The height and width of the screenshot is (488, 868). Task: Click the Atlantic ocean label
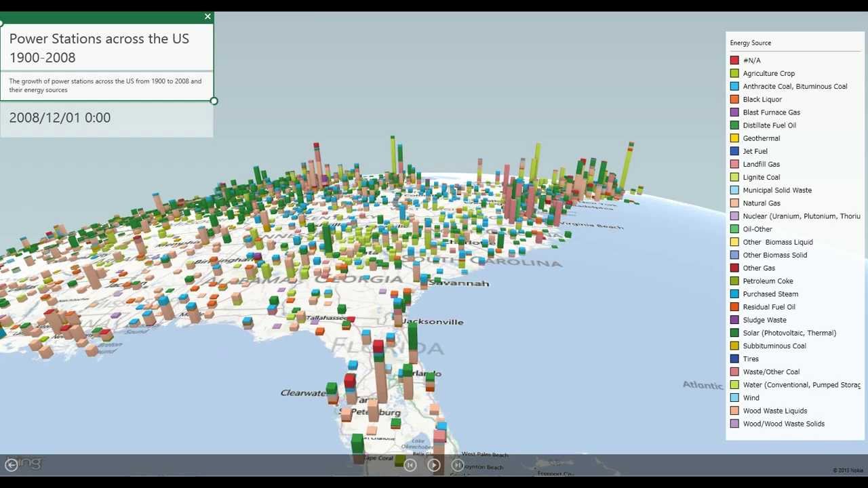point(703,385)
